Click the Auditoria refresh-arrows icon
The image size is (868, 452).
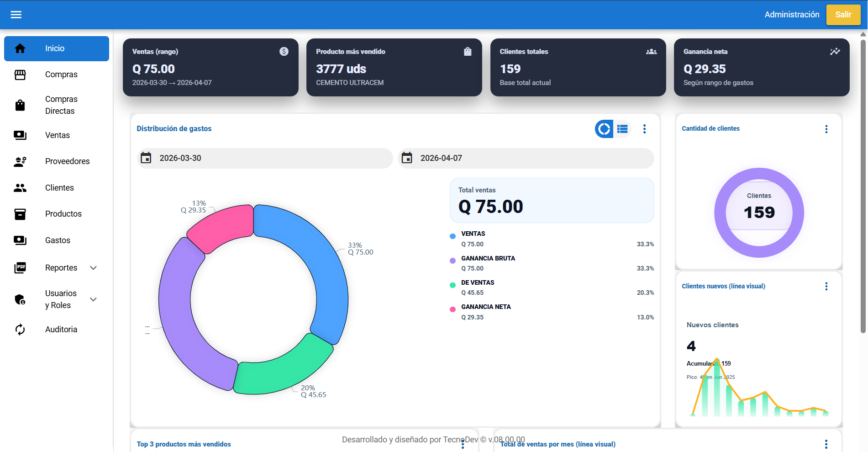[20, 330]
